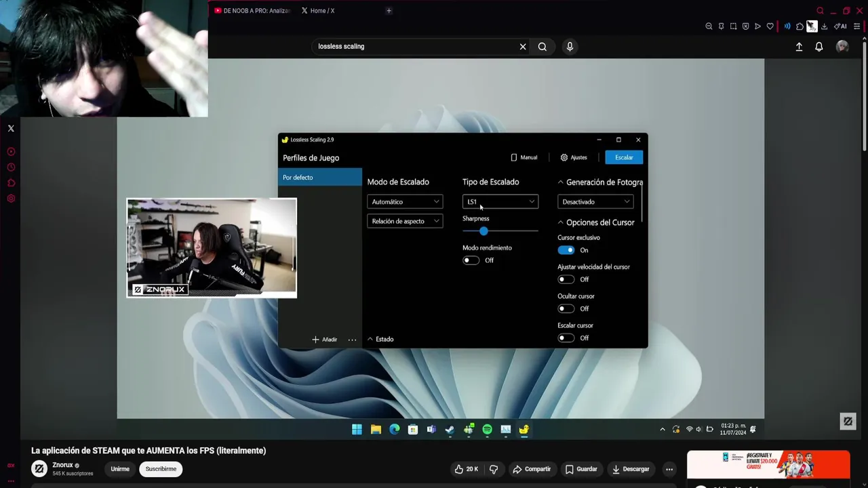Image resolution: width=868 pixels, height=488 pixels.
Task: Open File Explorer in the taskbar
Action: [376, 429]
